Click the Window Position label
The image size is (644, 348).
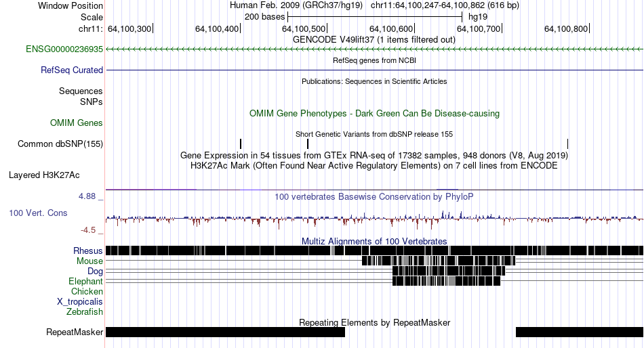point(71,5)
